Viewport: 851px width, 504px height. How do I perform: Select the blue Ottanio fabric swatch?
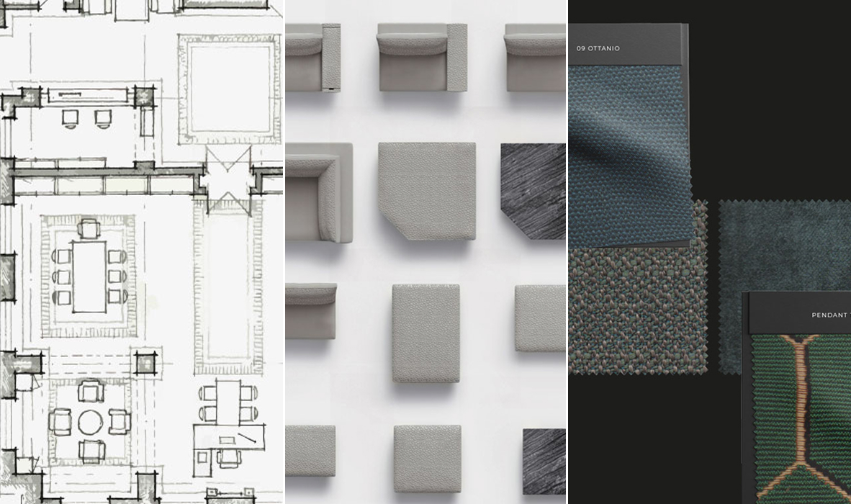tap(626, 151)
